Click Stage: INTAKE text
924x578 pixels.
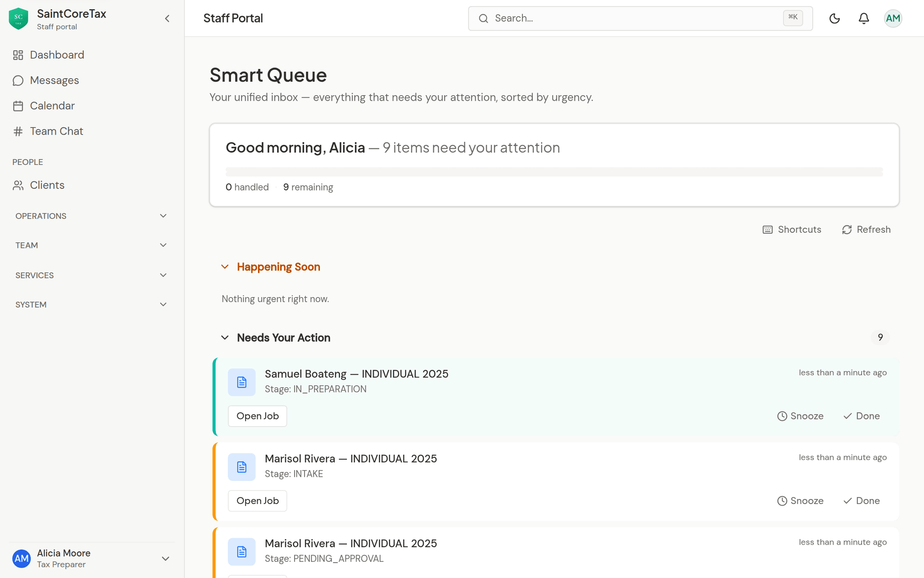coord(294,474)
